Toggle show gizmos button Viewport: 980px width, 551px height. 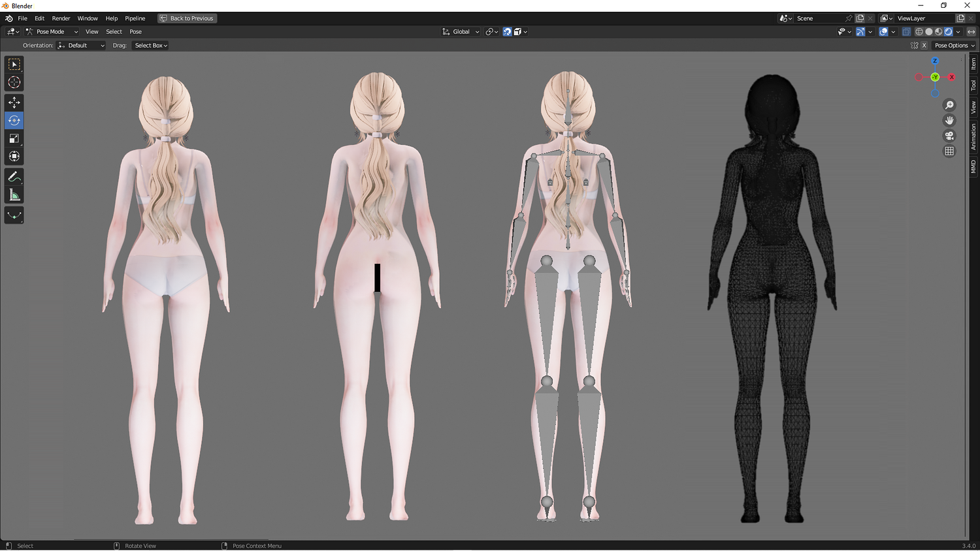tap(860, 31)
